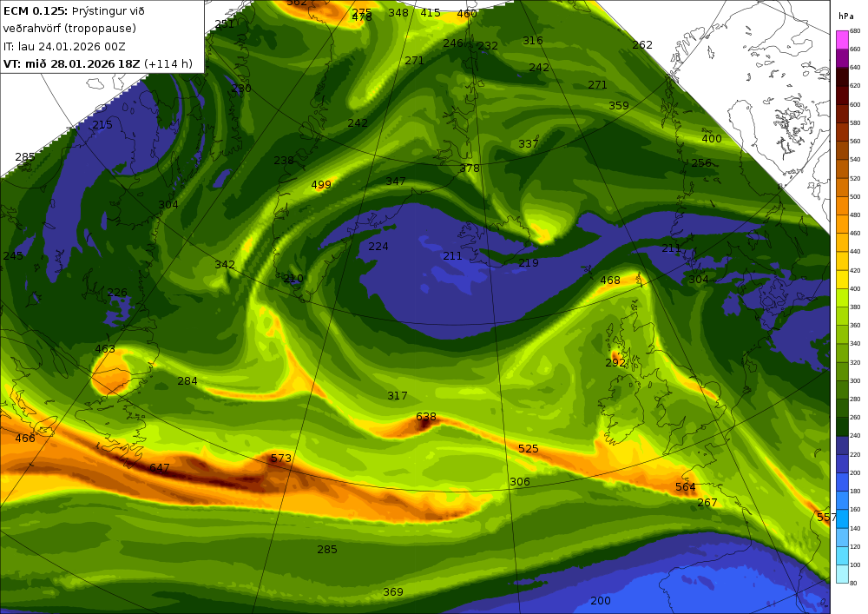The image size is (868, 614).
Task: Click the bright pink swatch atop the legend
Action: click(842, 40)
